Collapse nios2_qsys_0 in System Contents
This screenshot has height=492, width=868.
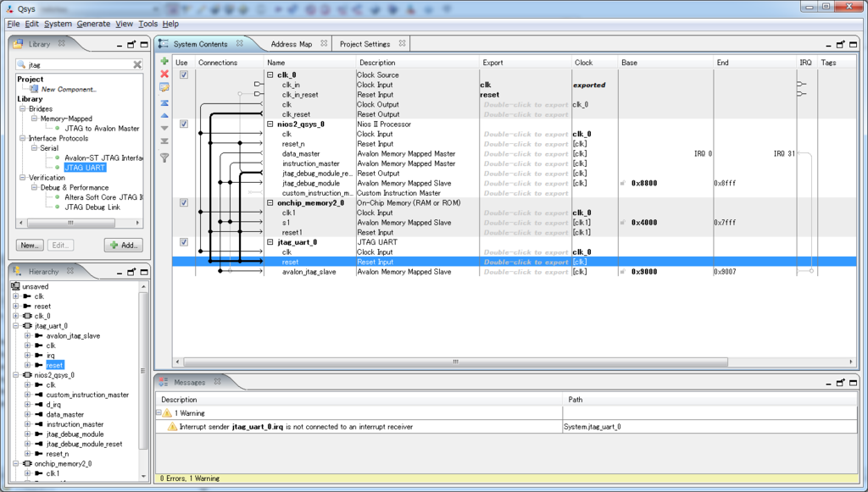click(270, 124)
